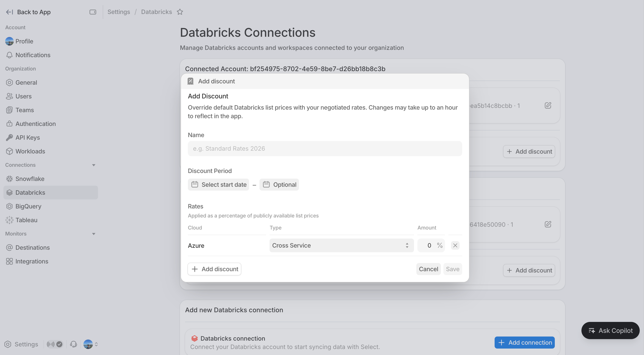Image resolution: width=644 pixels, height=355 pixels.
Task: Edit the 6418e50090 workspace entry
Action: [548, 224]
